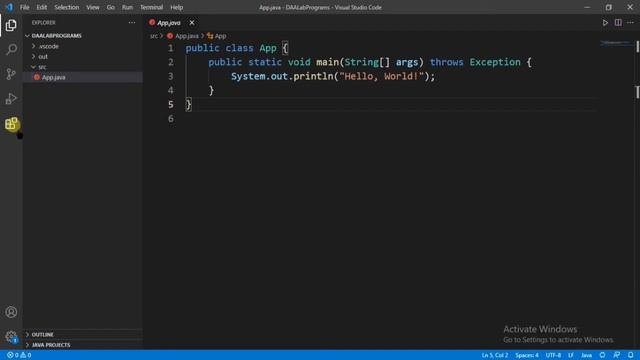The height and width of the screenshot is (360, 640).
Task: Split the editor to the right
Action: click(618, 23)
